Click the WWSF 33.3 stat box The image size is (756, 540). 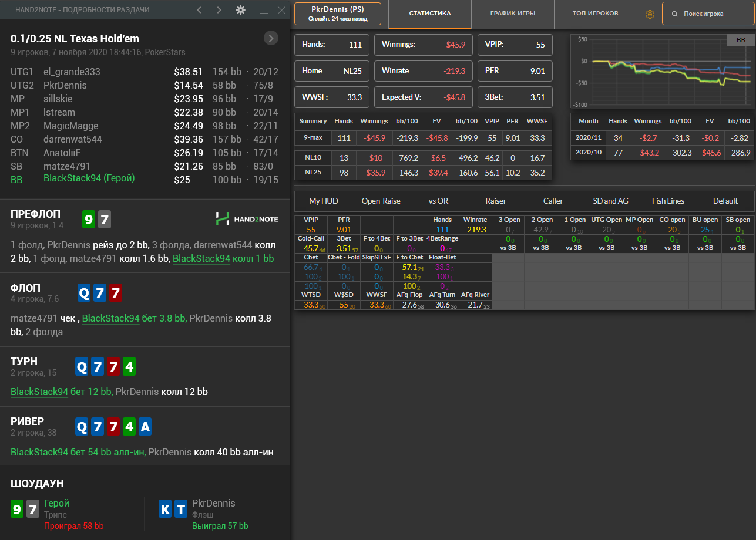(x=332, y=97)
